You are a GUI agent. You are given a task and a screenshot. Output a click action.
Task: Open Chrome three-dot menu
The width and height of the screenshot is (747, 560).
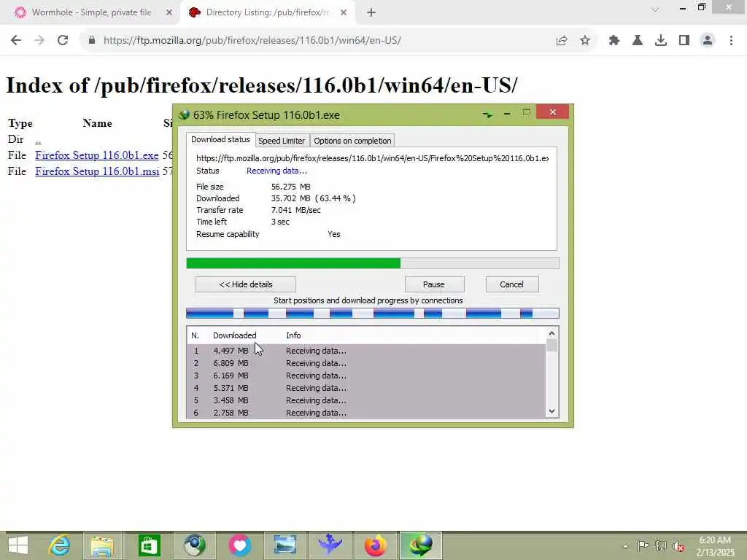point(731,41)
